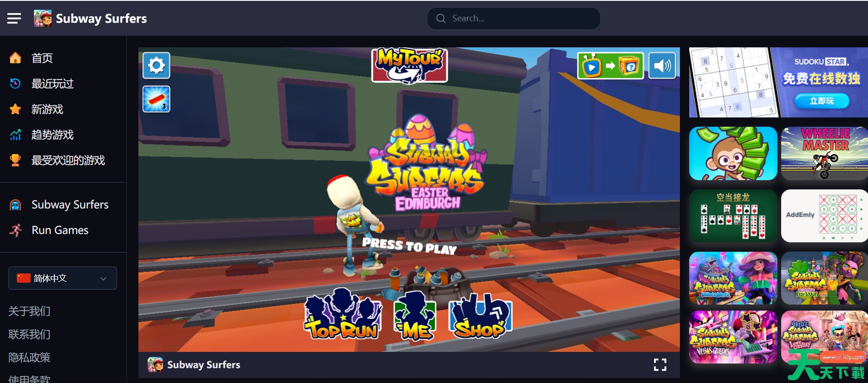Open 联系我们 contact us link
The width and height of the screenshot is (868, 383).
[29, 334]
